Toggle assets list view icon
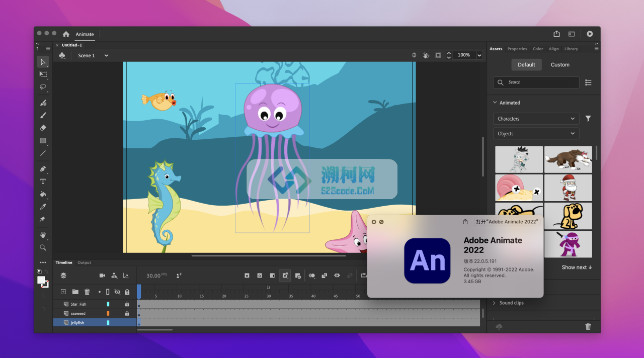The image size is (644, 358). click(x=588, y=82)
